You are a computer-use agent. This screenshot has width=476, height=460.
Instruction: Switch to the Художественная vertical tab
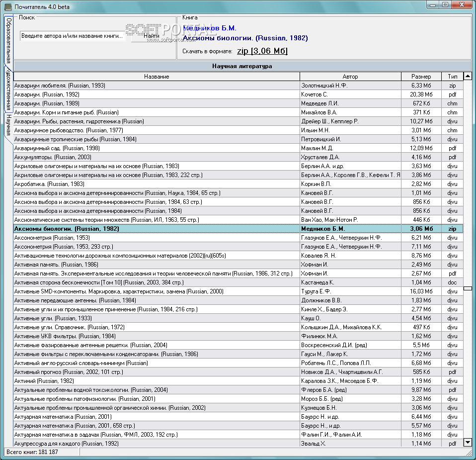coord(8,89)
